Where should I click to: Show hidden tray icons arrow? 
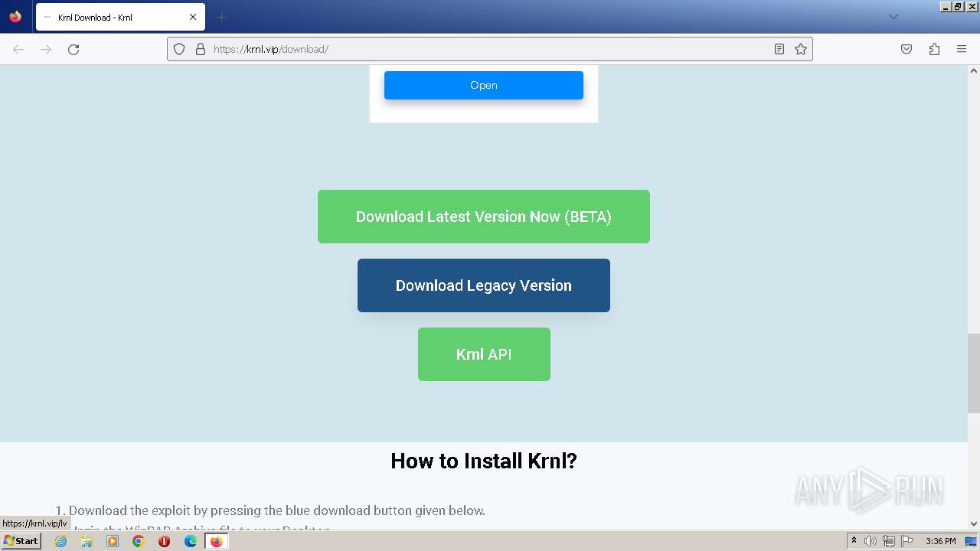[854, 540]
